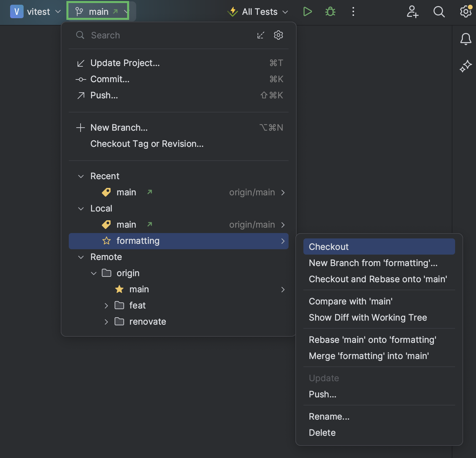Run the All Tests configuration
This screenshot has height=458, width=476.
[x=307, y=11]
